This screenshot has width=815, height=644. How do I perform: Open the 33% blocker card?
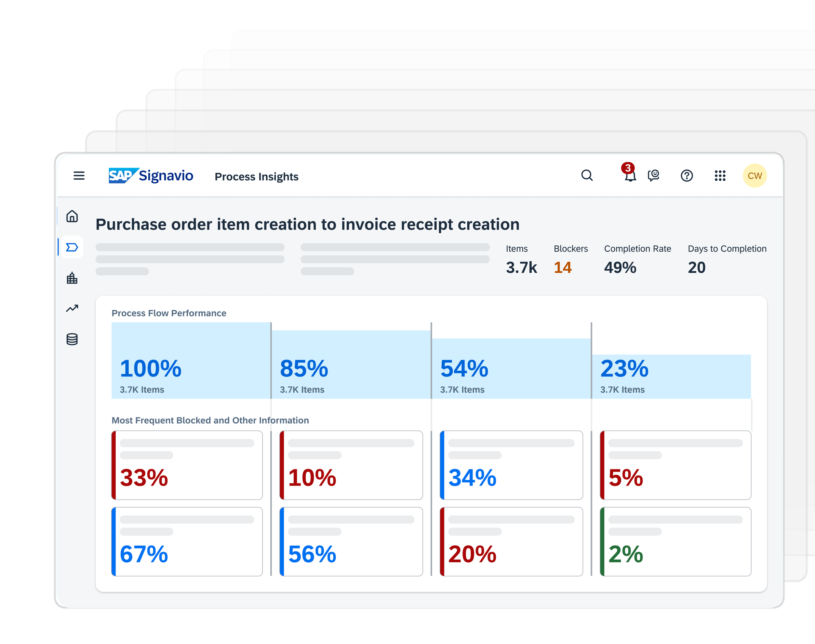pos(187,465)
